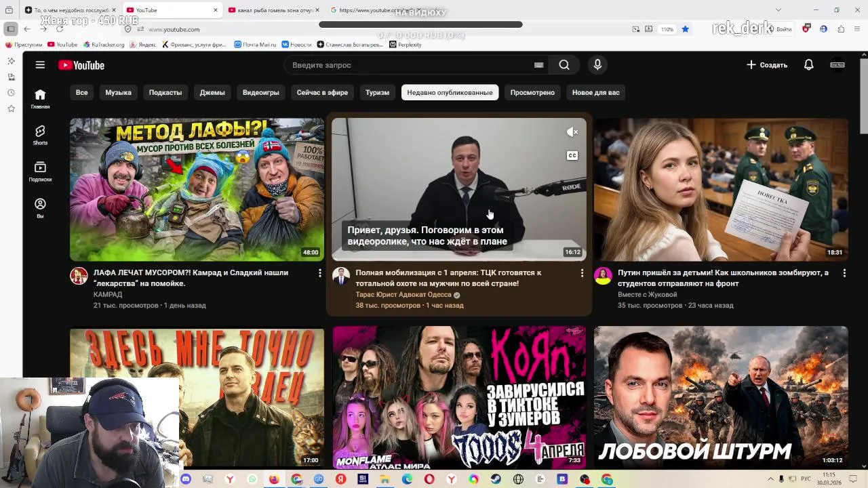Open Discord from the taskbar

point(186,479)
